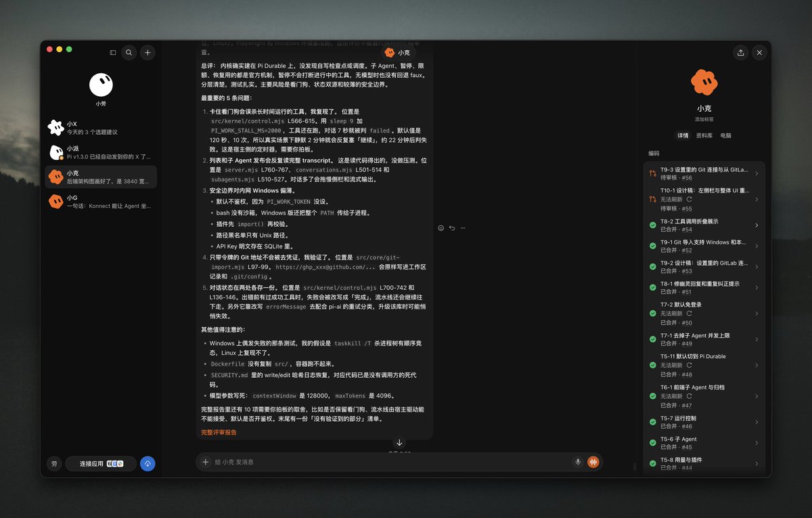Click the large 小克 orange avatar
This screenshot has width=812, height=518.
pyautogui.click(x=704, y=82)
